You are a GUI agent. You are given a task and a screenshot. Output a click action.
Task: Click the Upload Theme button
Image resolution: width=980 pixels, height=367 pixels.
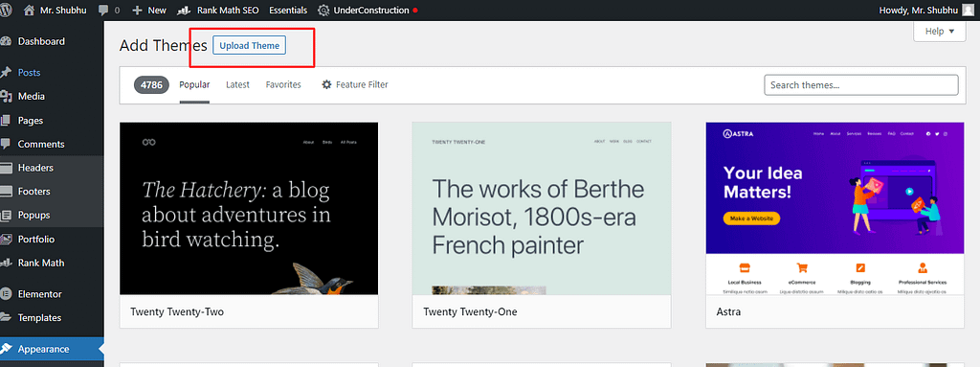[x=250, y=46]
